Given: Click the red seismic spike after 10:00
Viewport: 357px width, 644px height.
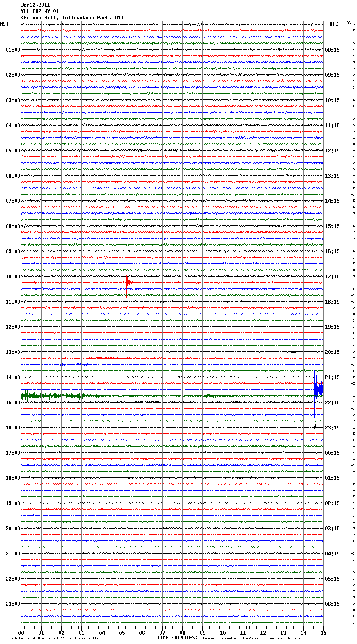Looking at the screenshot, I should [x=127, y=283].
